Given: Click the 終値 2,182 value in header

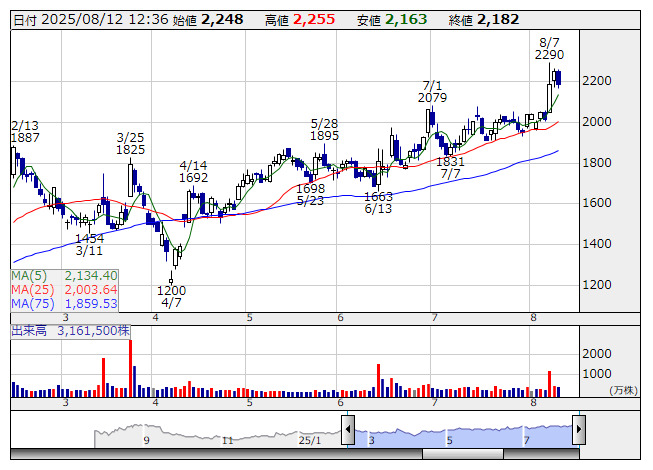Looking at the screenshot, I should (484, 19).
